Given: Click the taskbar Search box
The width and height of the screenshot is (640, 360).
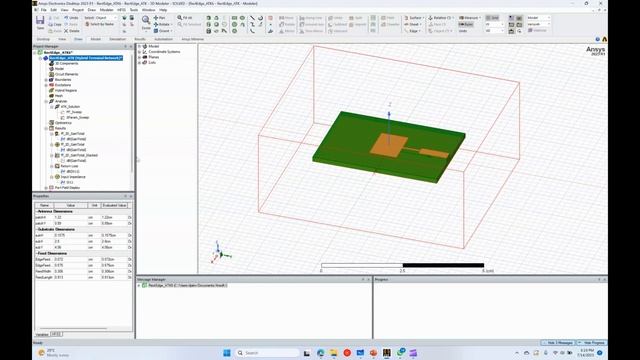Looking at the screenshot, I should (267, 353).
